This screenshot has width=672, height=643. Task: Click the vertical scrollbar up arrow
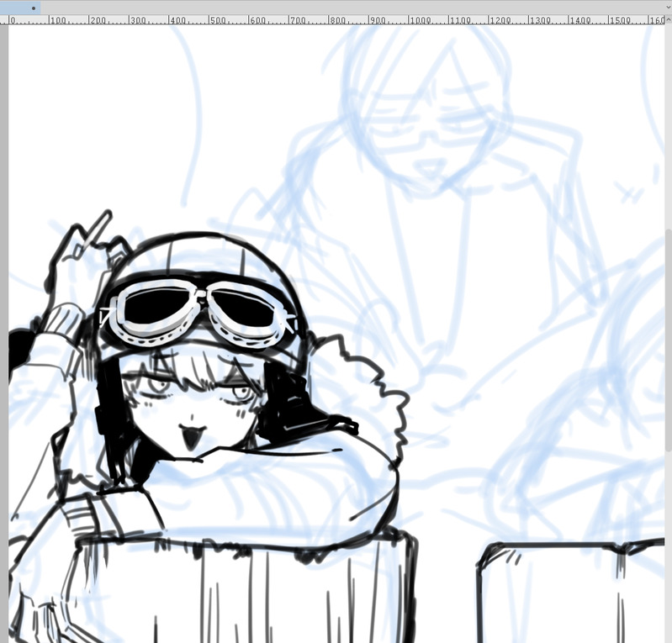(669, 19)
